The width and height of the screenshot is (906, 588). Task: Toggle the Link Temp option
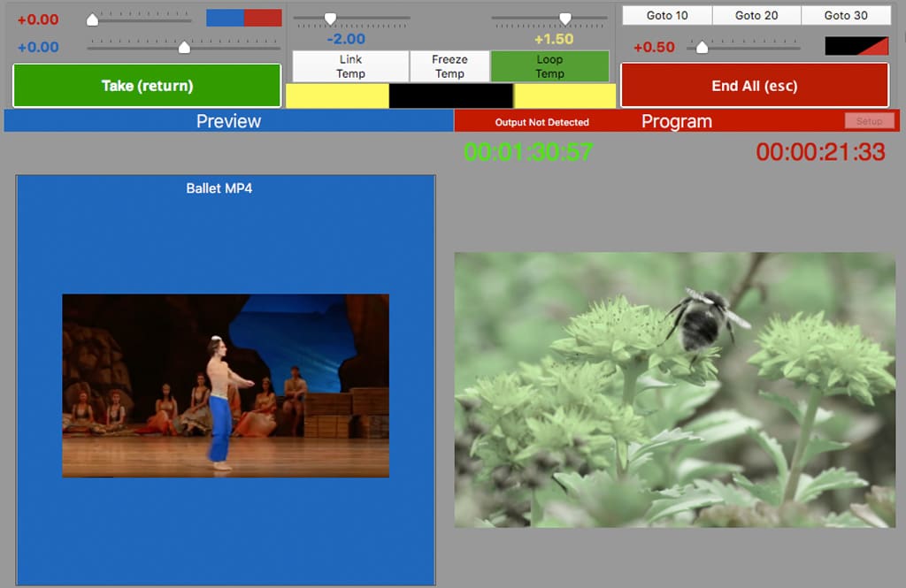350,66
